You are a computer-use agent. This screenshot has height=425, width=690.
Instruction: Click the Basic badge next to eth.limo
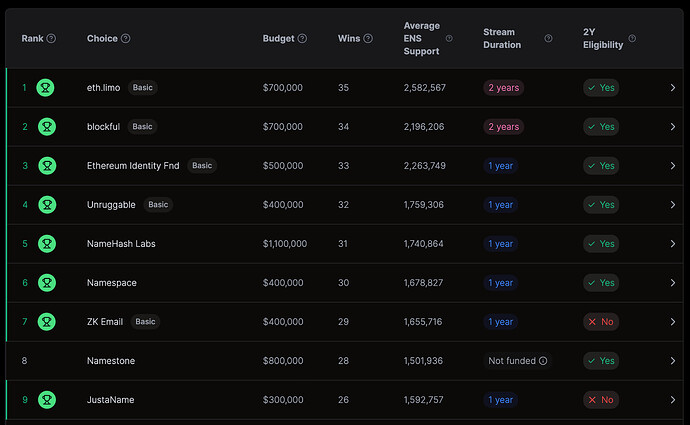[x=143, y=88]
